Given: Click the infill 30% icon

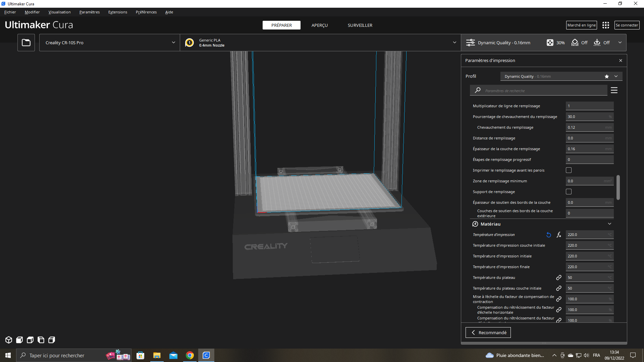Looking at the screenshot, I should [550, 43].
